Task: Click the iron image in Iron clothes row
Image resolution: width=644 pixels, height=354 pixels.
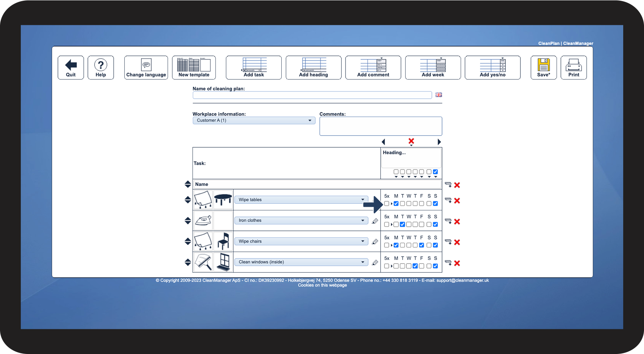Action: tap(203, 220)
